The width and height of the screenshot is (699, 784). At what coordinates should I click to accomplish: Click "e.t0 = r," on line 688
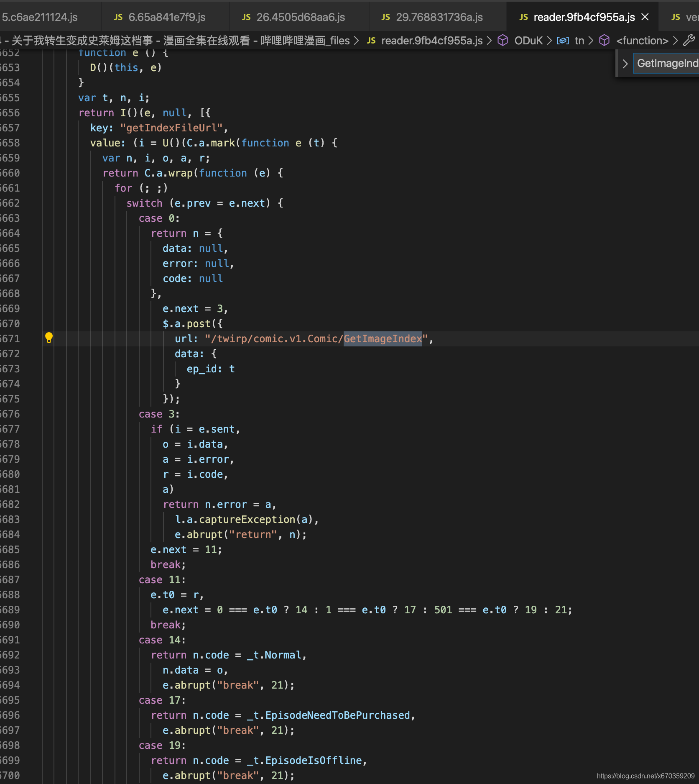177,594
